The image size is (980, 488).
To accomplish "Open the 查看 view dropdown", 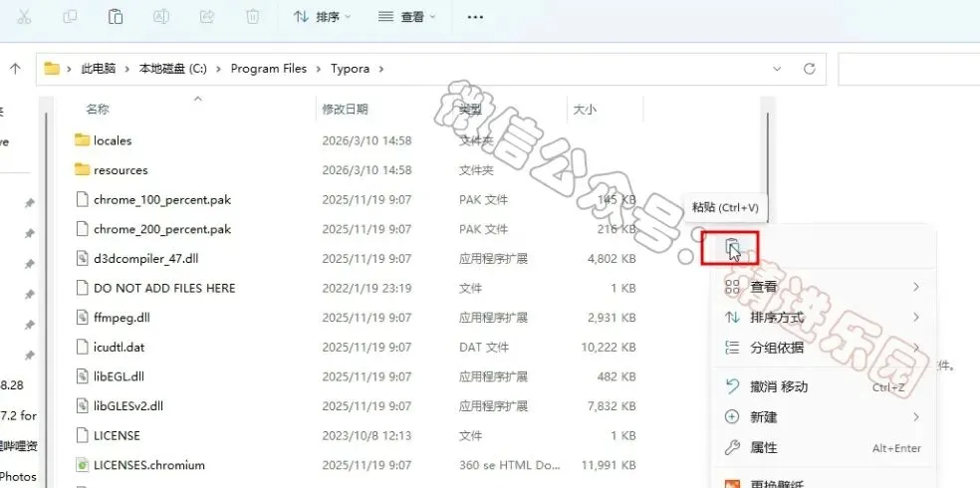I will [407, 18].
